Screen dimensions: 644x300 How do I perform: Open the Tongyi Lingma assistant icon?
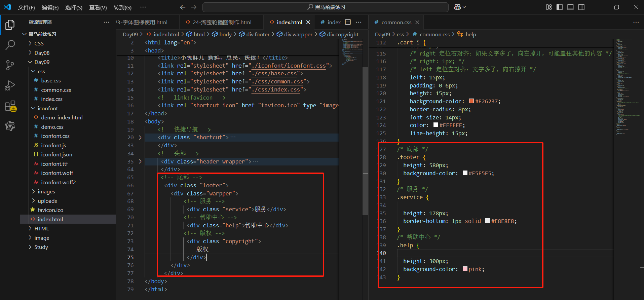tap(10, 126)
